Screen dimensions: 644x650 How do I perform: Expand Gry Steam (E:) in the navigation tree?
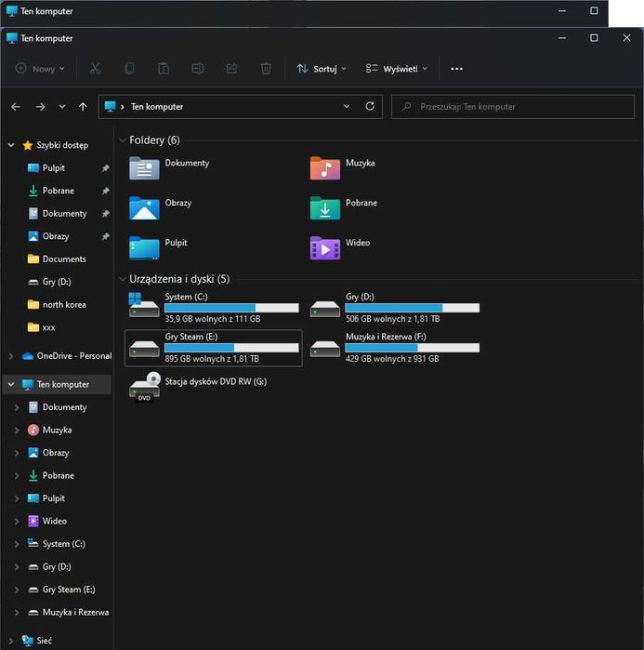17,590
